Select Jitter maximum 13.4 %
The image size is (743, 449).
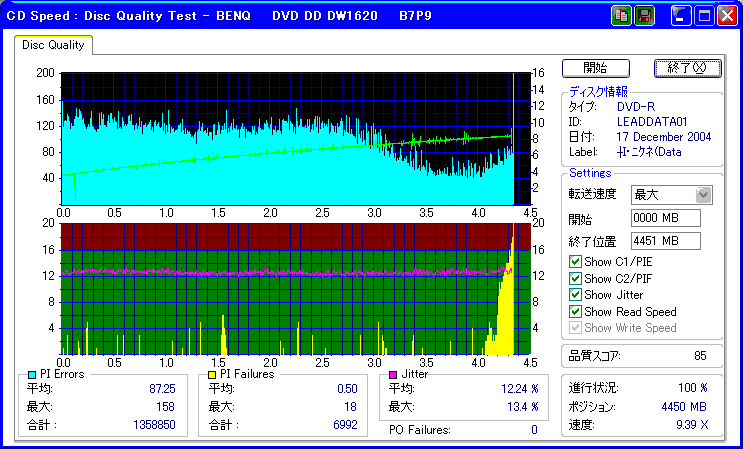[x=523, y=407]
